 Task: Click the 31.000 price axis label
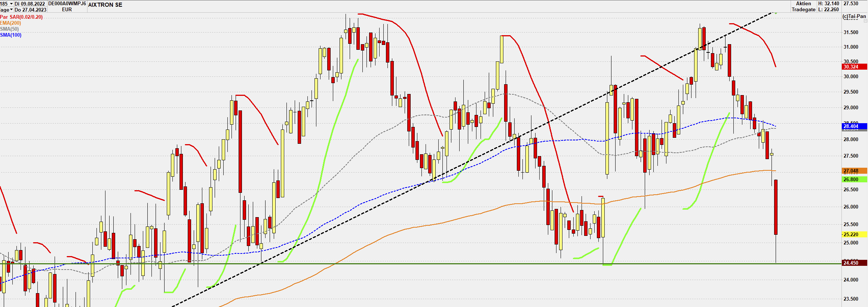tap(851, 47)
